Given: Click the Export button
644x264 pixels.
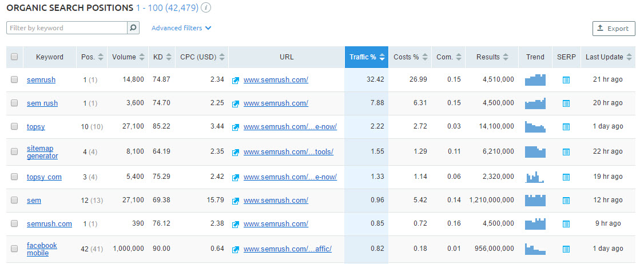Looking at the screenshot, I should (x=614, y=29).
